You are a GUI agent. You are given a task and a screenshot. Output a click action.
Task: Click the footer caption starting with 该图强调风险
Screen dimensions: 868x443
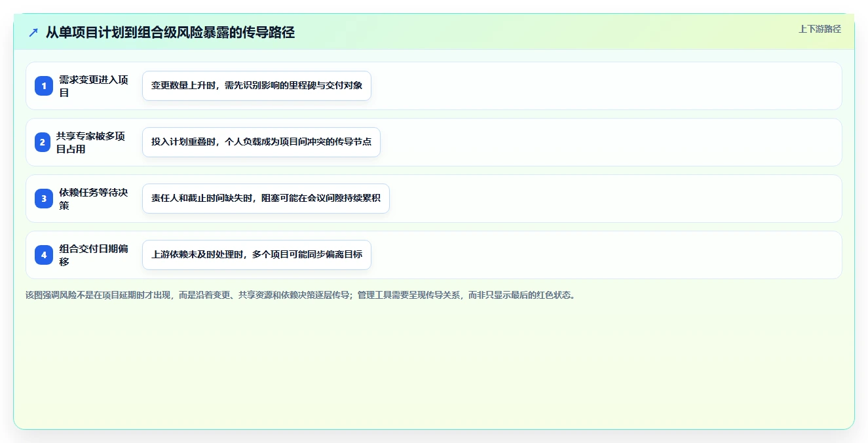301,295
